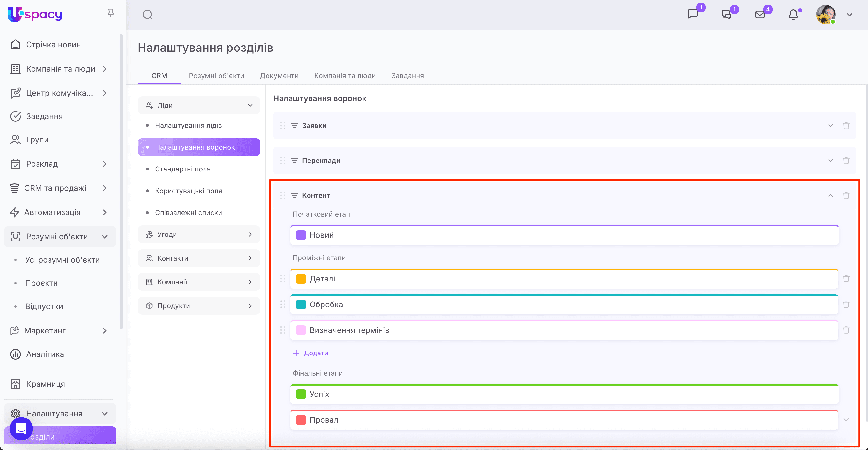868x450 pixels.
Task: Pin the sidebar with pin icon
Action: (x=110, y=13)
